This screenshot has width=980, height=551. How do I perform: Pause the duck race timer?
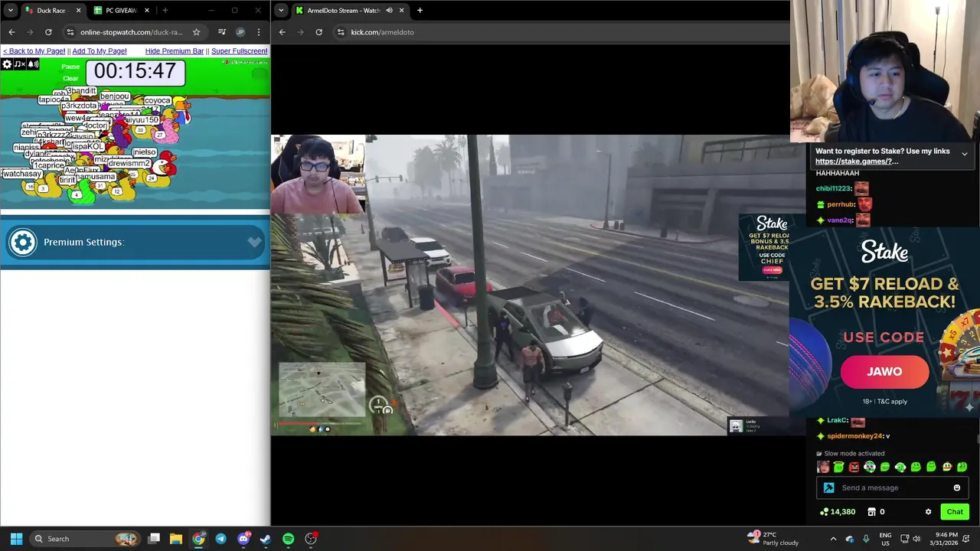pos(70,67)
